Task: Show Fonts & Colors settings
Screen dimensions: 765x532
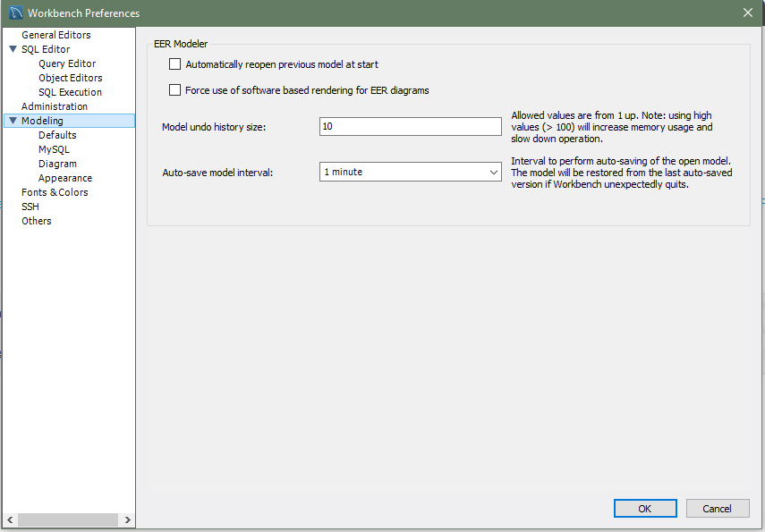Action: coord(55,192)
